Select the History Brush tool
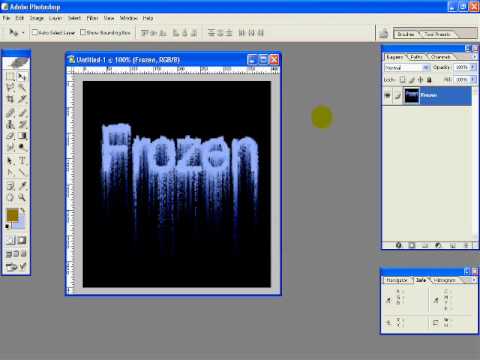 22,124
